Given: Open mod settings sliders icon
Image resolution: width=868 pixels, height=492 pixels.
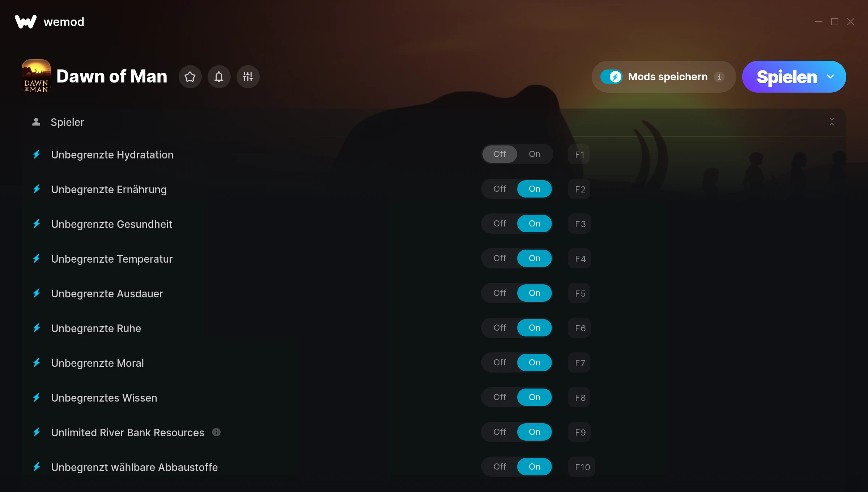Looking at the screenshot, I should click(x=248, y=77).
